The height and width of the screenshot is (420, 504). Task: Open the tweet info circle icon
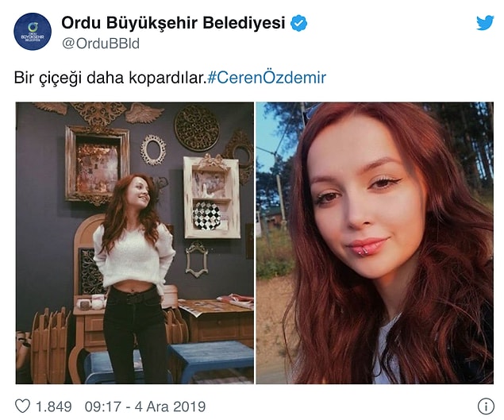486,407
